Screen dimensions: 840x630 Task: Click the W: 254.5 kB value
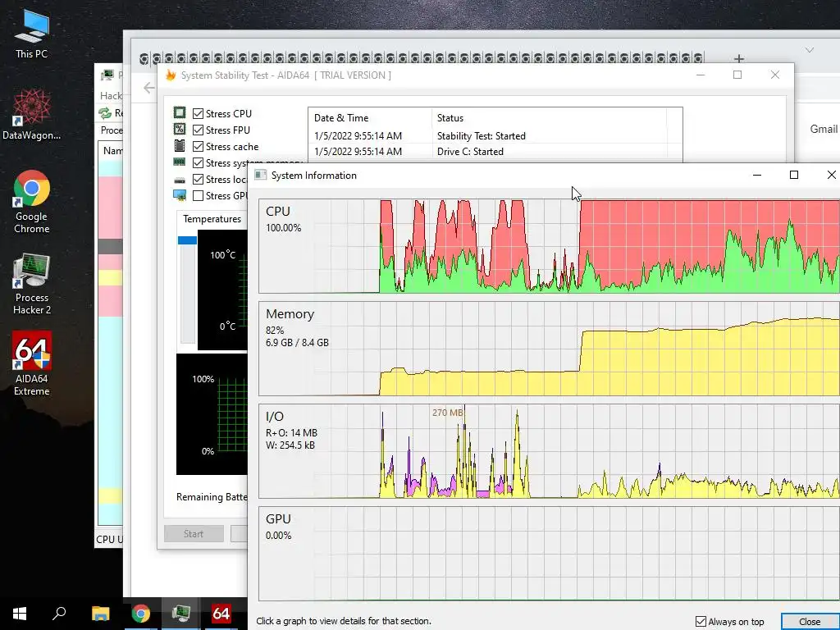290,445
